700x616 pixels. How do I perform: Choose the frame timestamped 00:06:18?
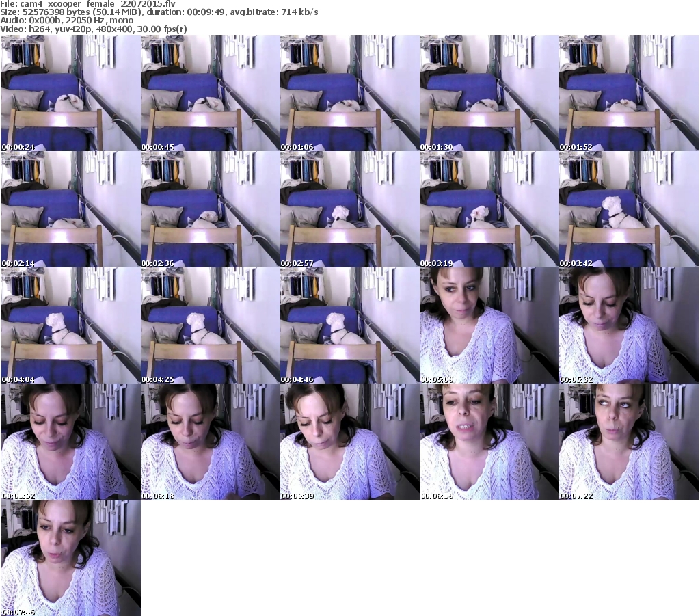pyautogui.click(x=211, y=442)
